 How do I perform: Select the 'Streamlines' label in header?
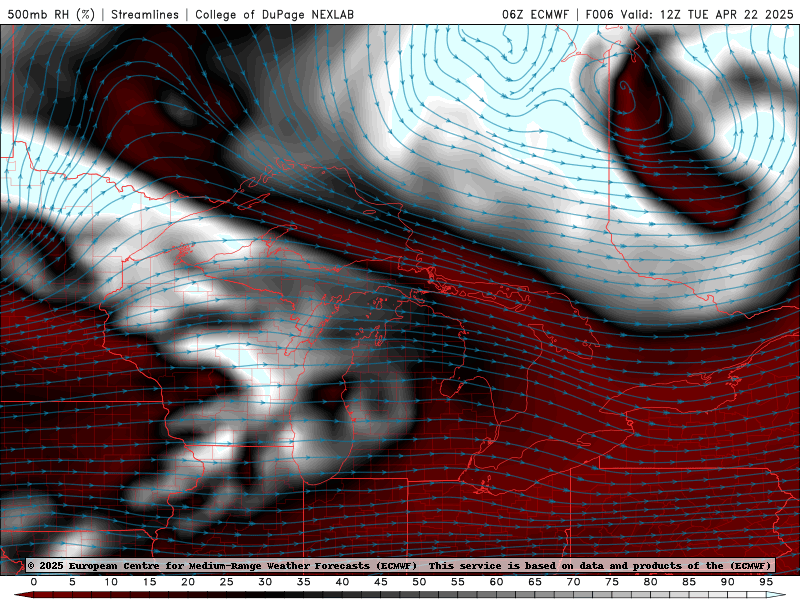coord(145,14)
